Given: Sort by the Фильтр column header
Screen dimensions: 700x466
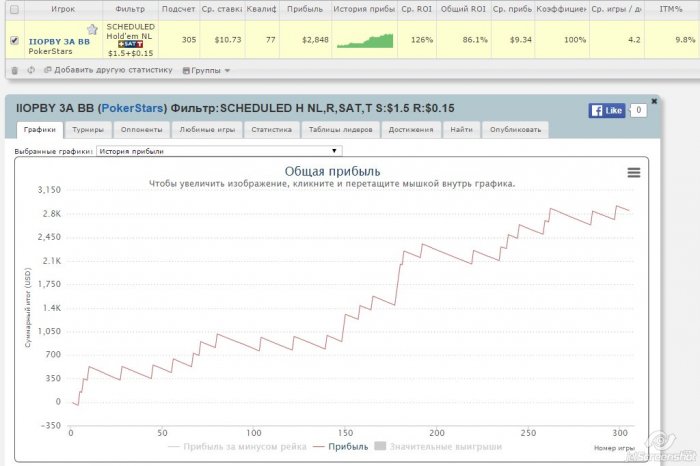Looking at the screenshot, I should 130,9.
